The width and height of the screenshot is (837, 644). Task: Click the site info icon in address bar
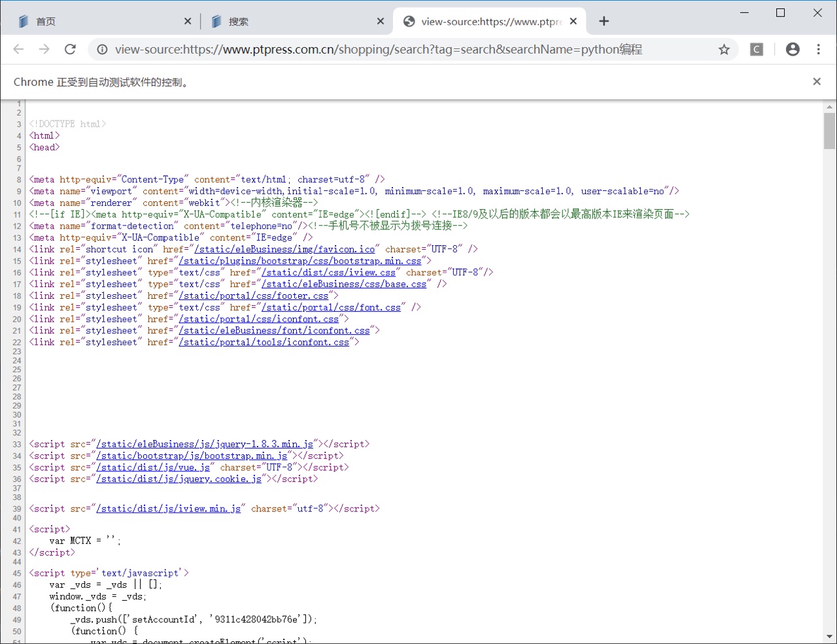[x=102, y=49]
